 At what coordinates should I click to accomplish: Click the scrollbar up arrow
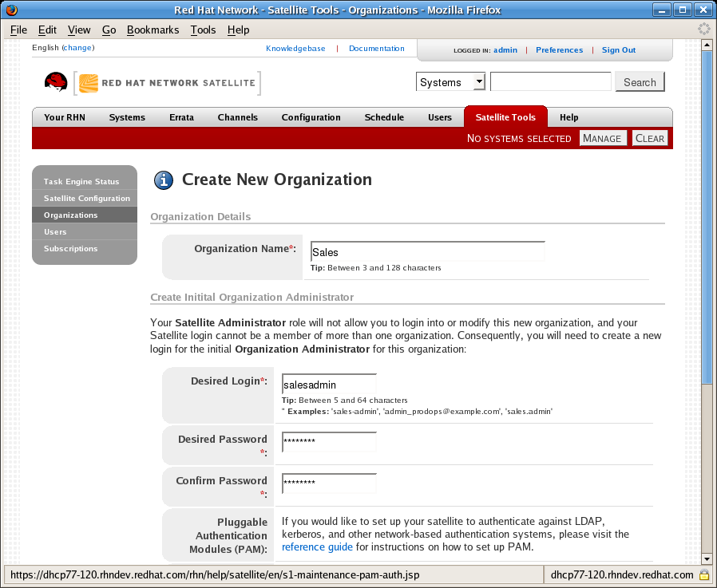(x=707, y=45)
